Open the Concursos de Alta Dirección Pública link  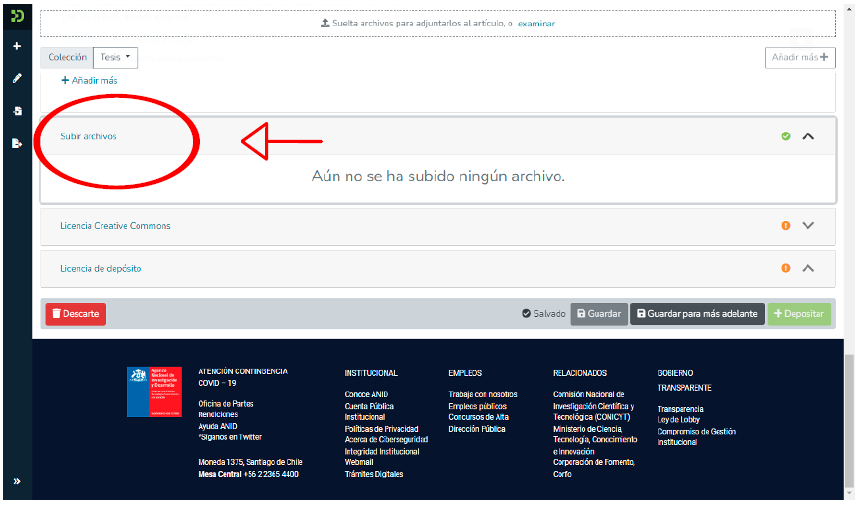(x=478, y=423)
